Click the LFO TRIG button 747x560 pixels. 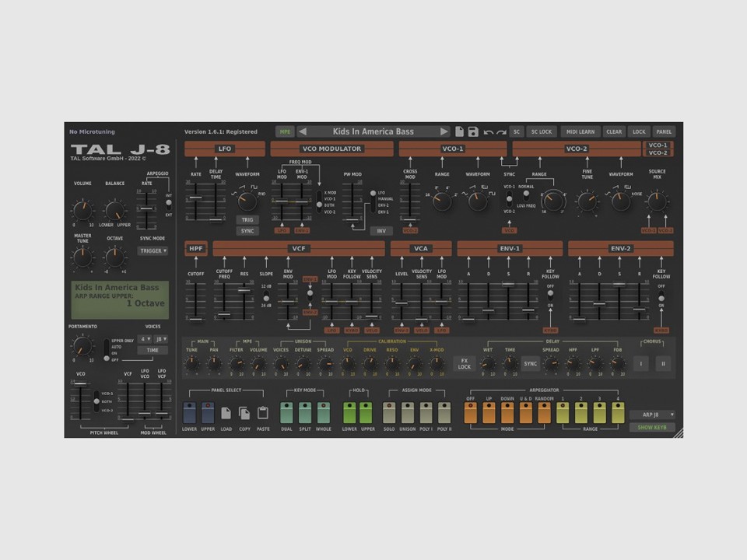(247, 220)
